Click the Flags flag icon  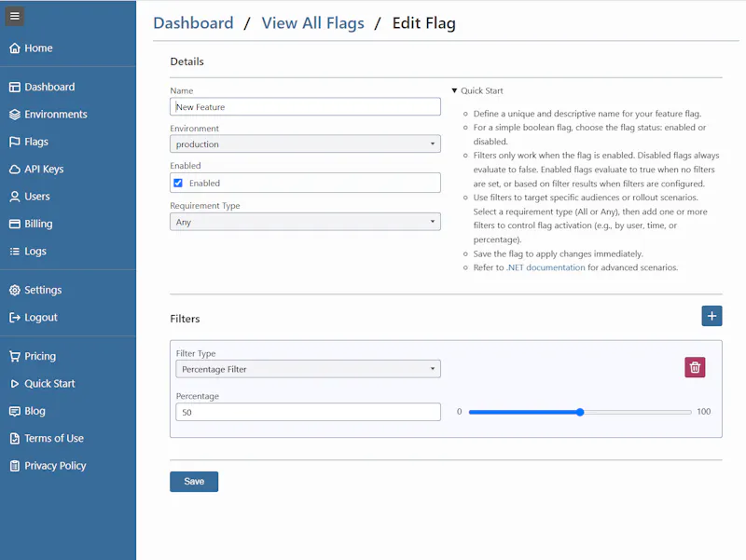tap(15, 142)
